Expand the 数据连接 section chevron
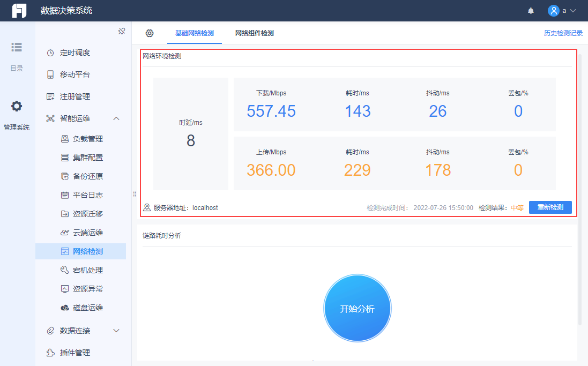The width and height of the screenshot is (588, 366). tap(116, 331)
